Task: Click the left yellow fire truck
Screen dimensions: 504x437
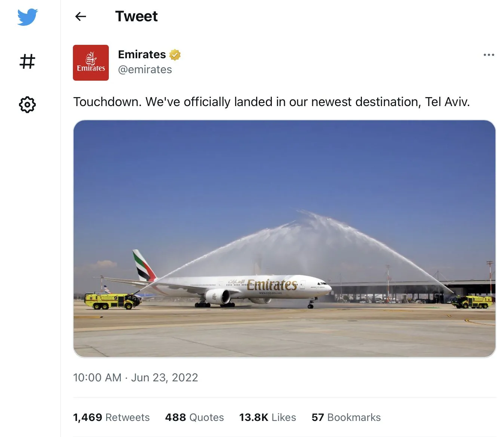Action: pyautogui.click(x=111, y=301)
